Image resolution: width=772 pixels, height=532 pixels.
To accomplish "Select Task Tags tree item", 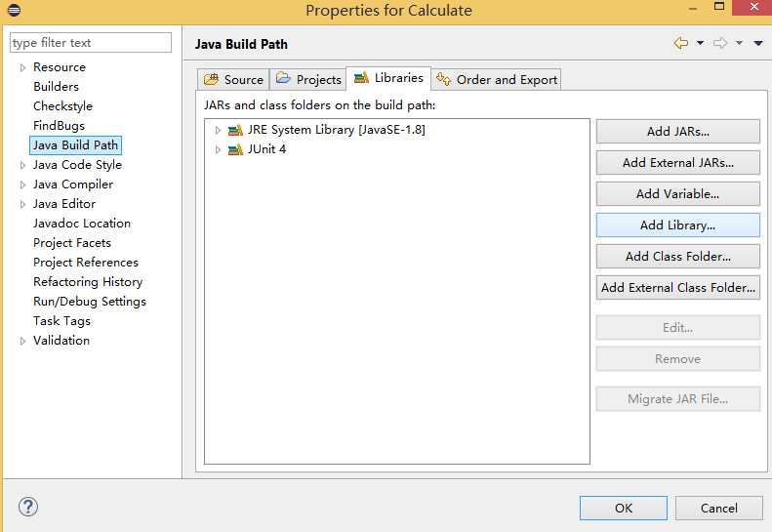I will pos(61,321).
